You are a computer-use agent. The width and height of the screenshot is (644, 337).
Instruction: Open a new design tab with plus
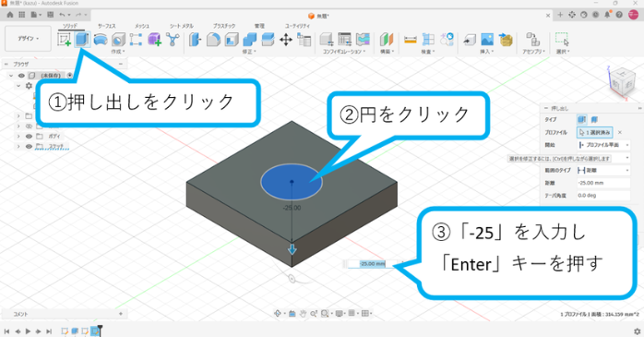[x=560, y=15]
